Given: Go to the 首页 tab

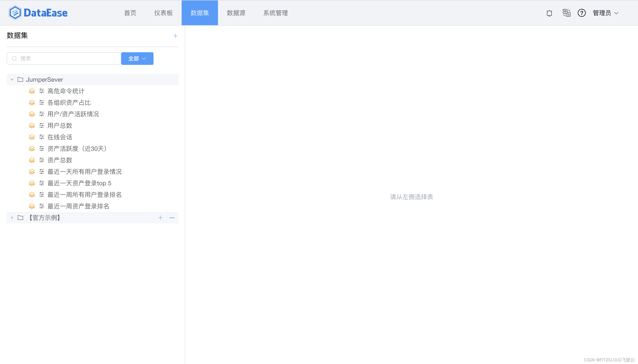Looking at the screenshot, I should (130, 13).
